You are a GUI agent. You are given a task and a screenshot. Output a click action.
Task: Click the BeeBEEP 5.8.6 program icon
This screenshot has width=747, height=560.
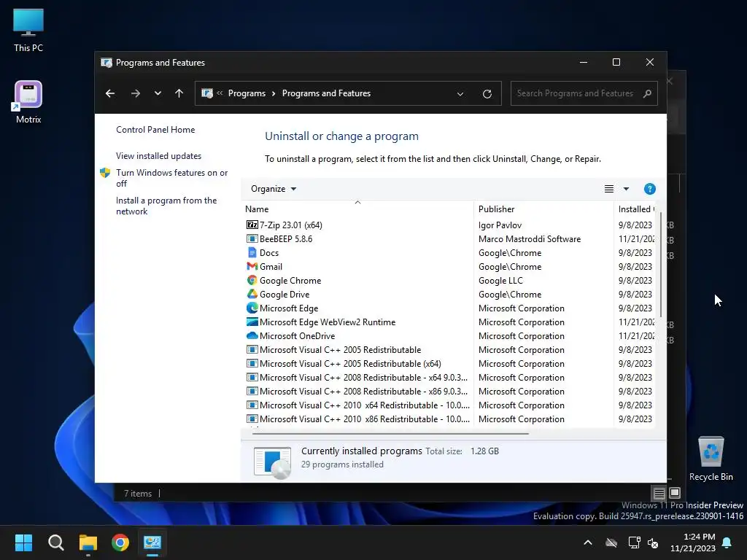(252, 238)
